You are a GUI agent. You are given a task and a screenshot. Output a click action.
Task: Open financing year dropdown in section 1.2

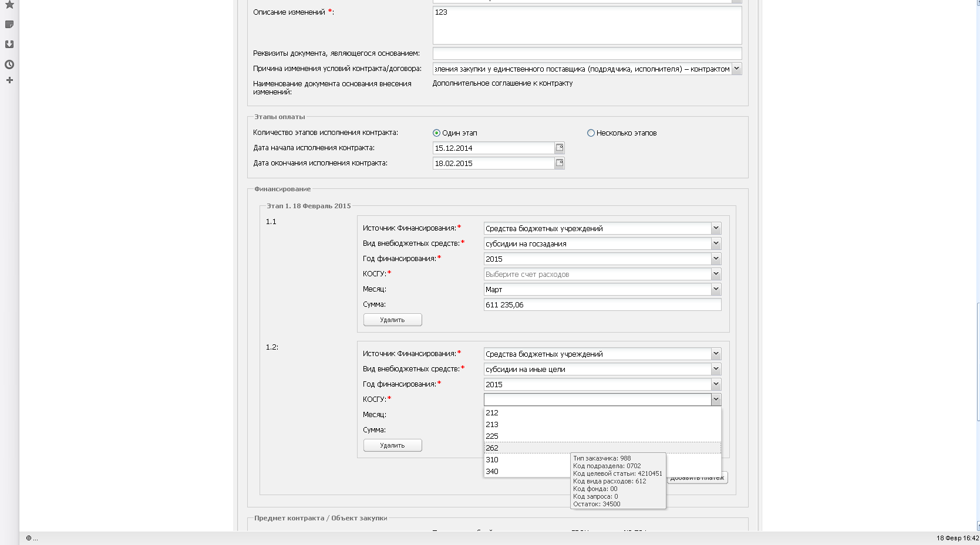tap(716, 384)
